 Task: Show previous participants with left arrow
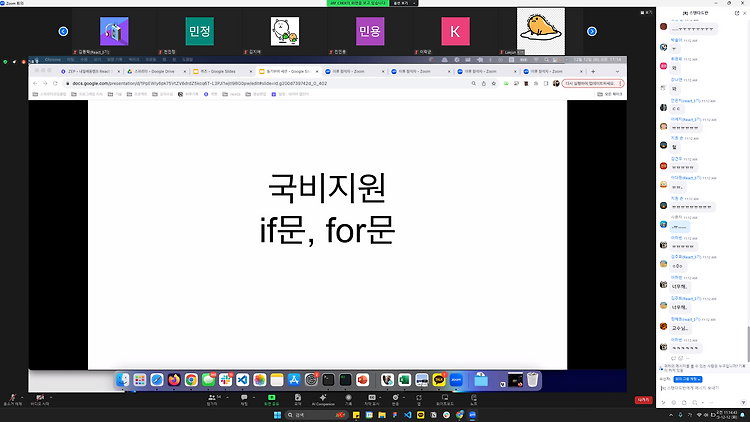tap(63, 31)
